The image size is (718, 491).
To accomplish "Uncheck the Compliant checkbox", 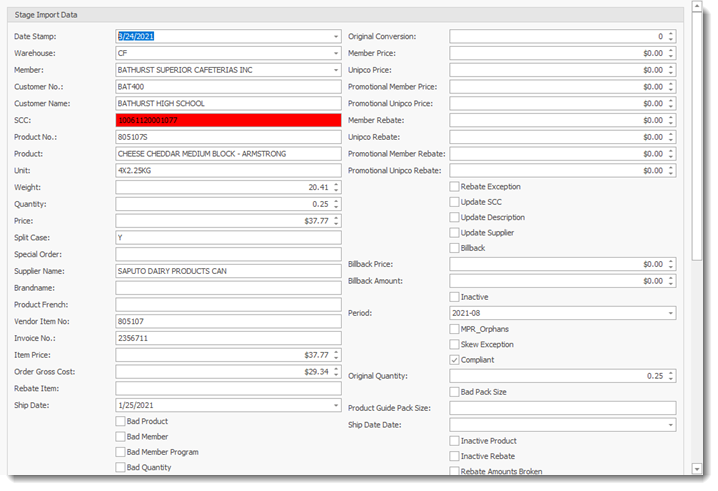I will click(455, 360).
